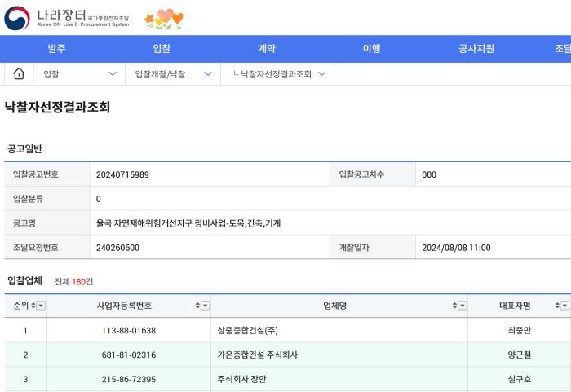This screenshot has width=571, height=392.
Task: Open the 공사지원 menu
Action: [x=476, y=48]
